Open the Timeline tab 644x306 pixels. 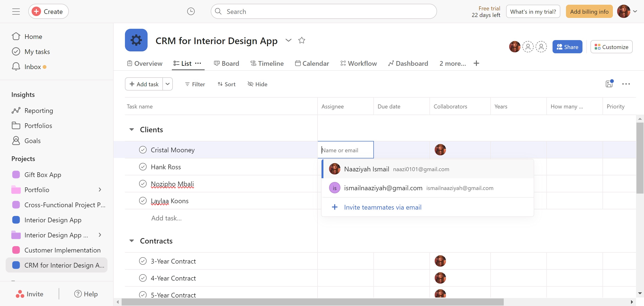(267, 63)
